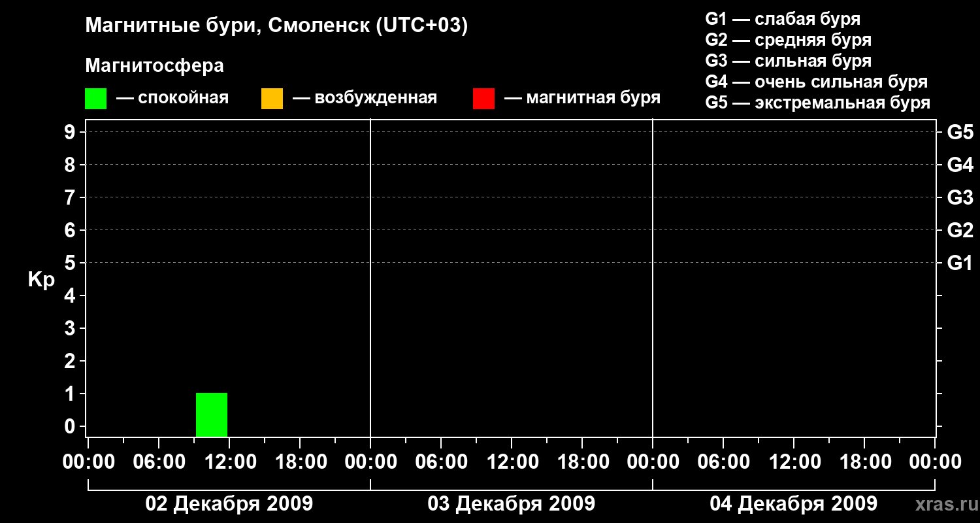Click the '— возбужденная' legend label
Image resolution: width=980 pixels, height=523 pixels.
click(x=365, y=98)
